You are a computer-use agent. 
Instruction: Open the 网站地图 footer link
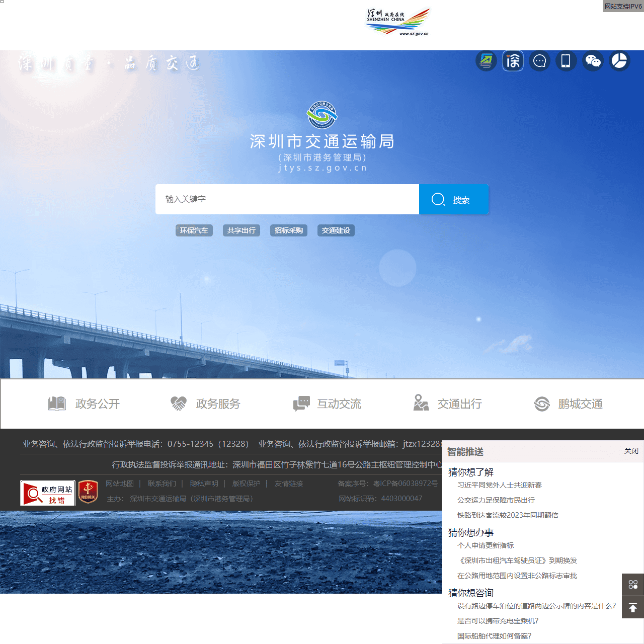click(120, 484)
